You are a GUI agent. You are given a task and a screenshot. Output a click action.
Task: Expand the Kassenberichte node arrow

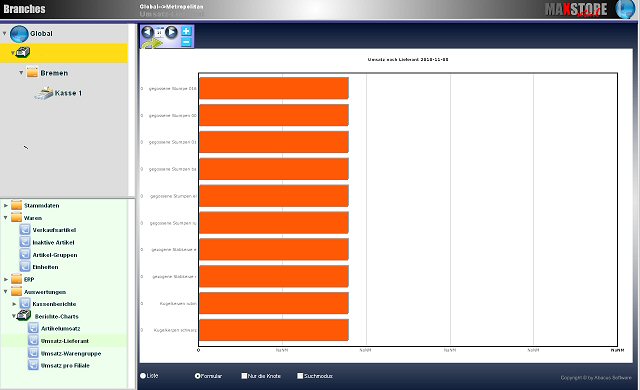(14, 304)
